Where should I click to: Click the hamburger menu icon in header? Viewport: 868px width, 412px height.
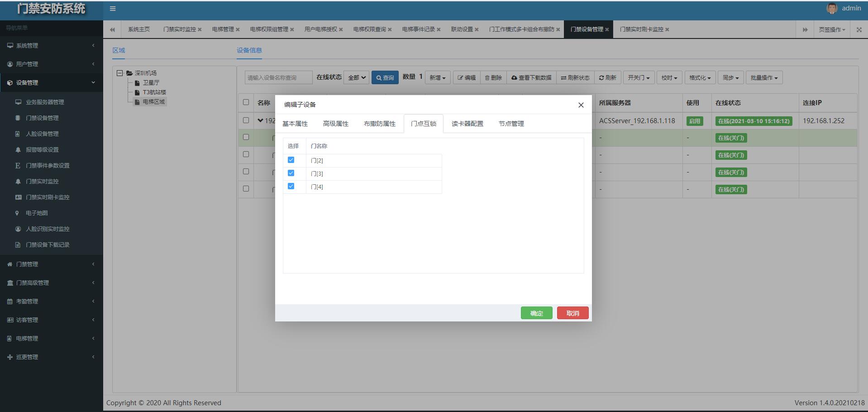113,9
